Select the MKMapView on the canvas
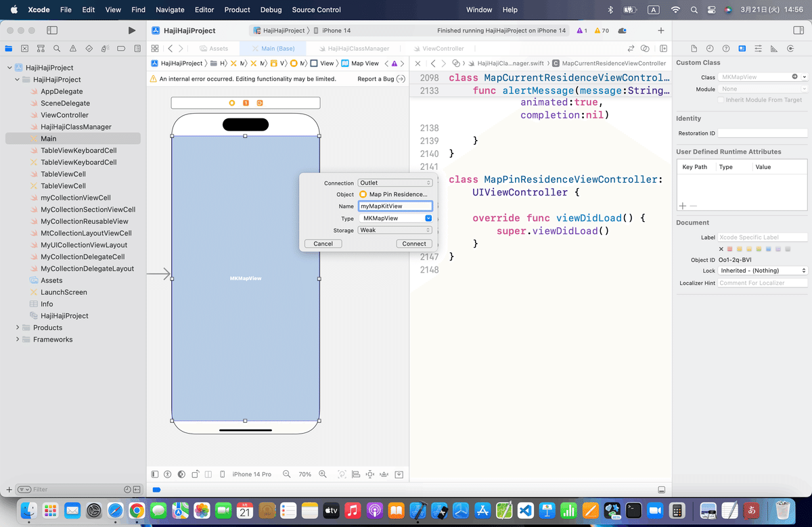812x527 pixels. 246,278
